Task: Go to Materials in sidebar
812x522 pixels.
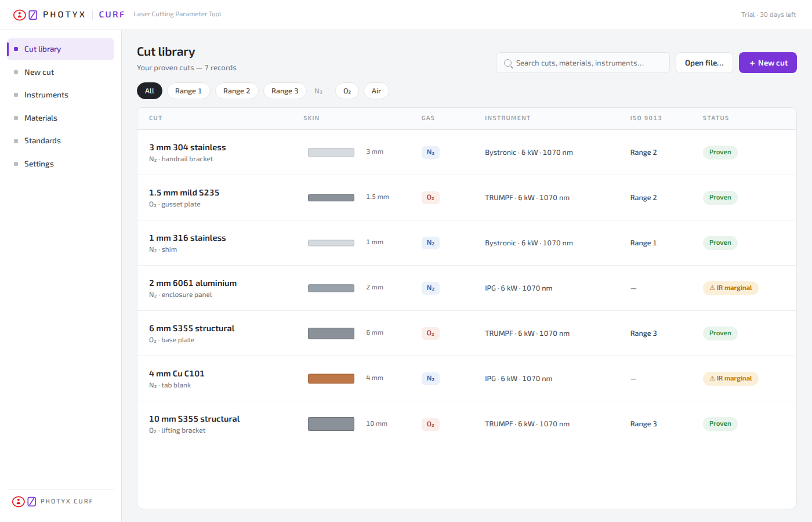Action: point(60,118)
